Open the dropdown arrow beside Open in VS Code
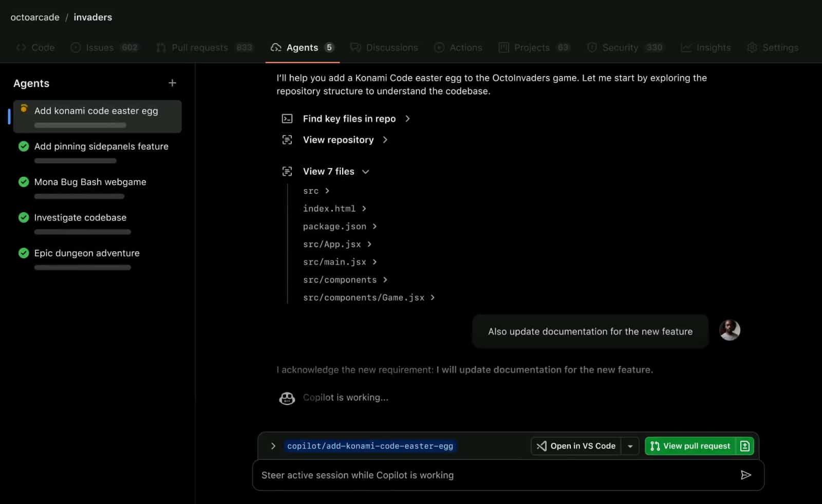822x504 pixels. 630,446
